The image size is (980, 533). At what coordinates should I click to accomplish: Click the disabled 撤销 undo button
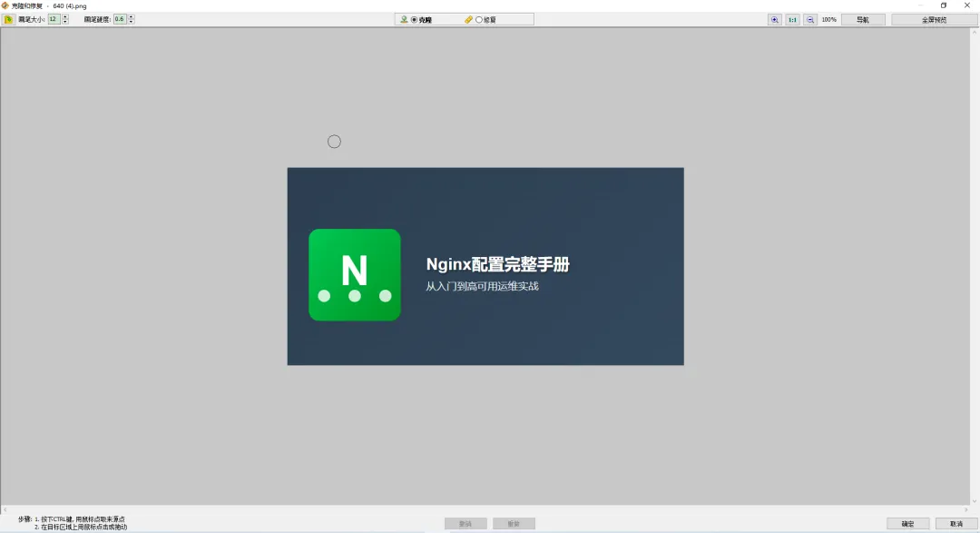click(x=465, y=524)
